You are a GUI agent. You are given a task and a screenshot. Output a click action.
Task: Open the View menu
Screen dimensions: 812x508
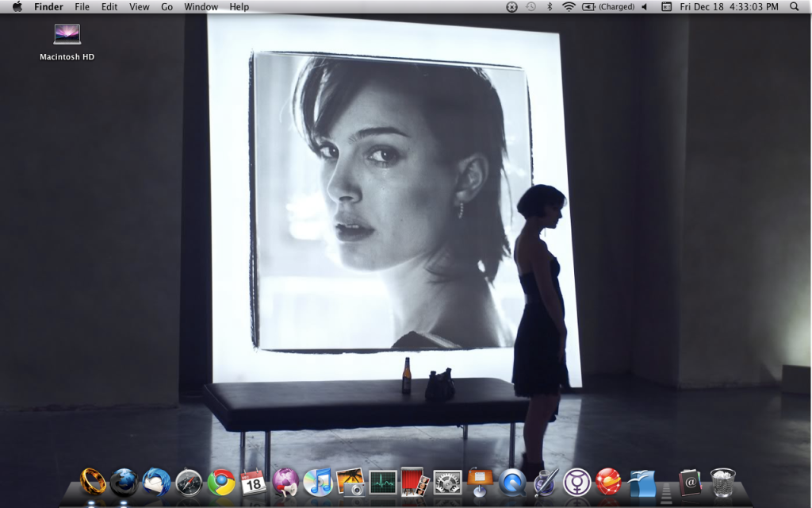click(x=140, y=6)
